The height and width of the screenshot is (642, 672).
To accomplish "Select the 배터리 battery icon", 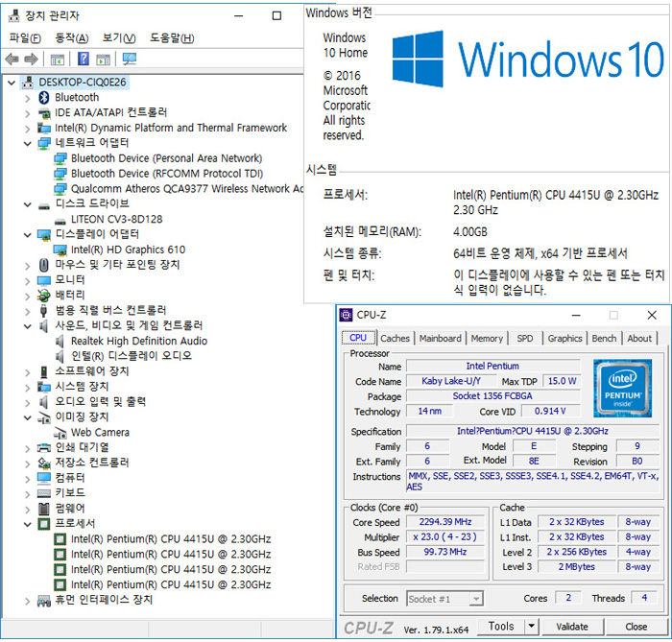I will 44,295.
